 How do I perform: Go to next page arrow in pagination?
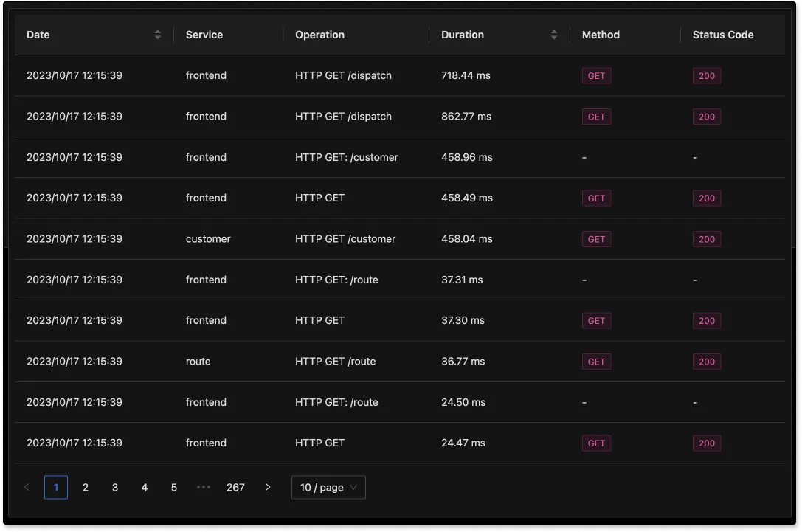(268, 488)
